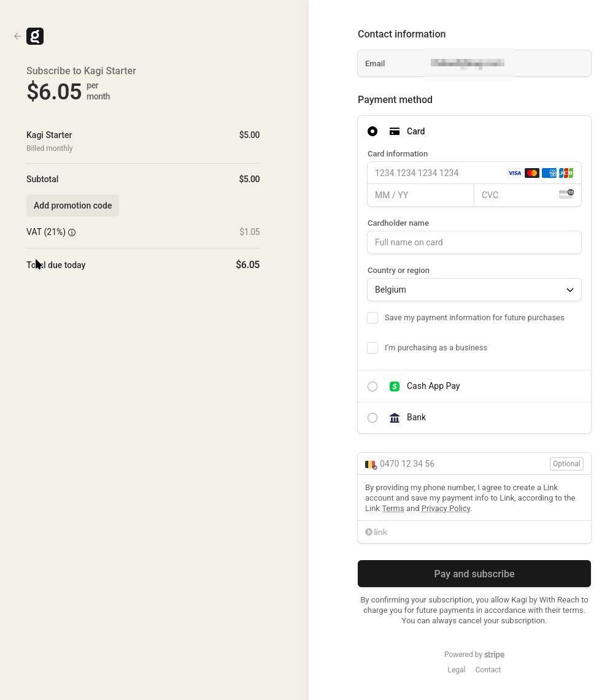Select the Card payment radio button

pos(373,131)
